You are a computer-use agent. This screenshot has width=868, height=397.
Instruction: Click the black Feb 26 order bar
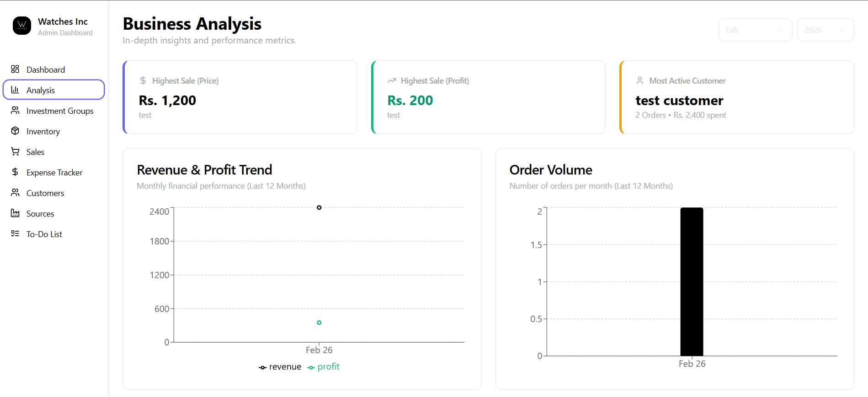tap(692, 282)
